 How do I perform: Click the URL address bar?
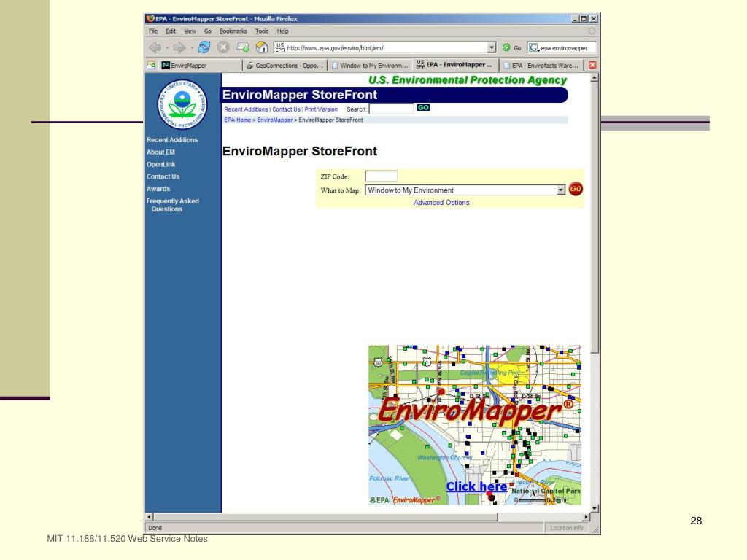point(381,47)
